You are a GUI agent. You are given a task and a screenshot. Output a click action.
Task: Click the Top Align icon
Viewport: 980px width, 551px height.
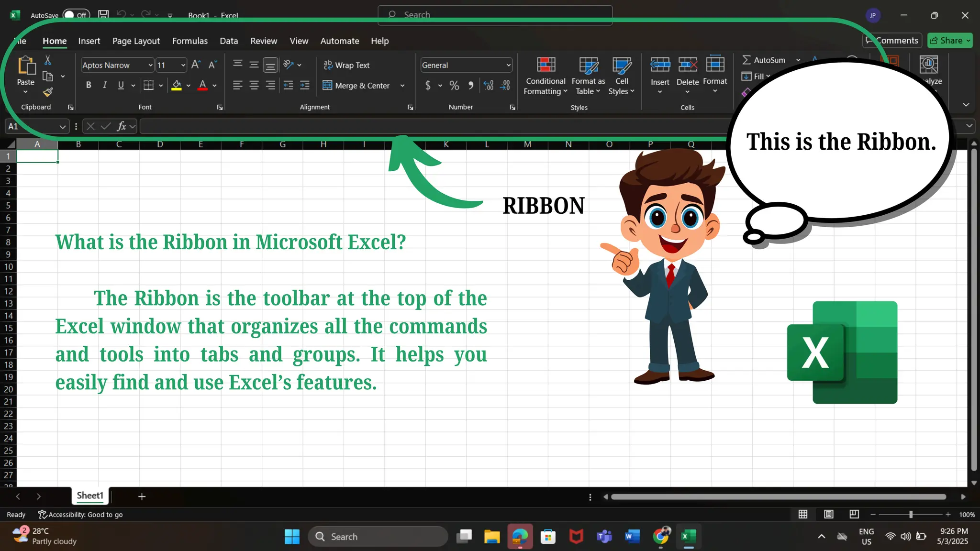click(237, 65)
